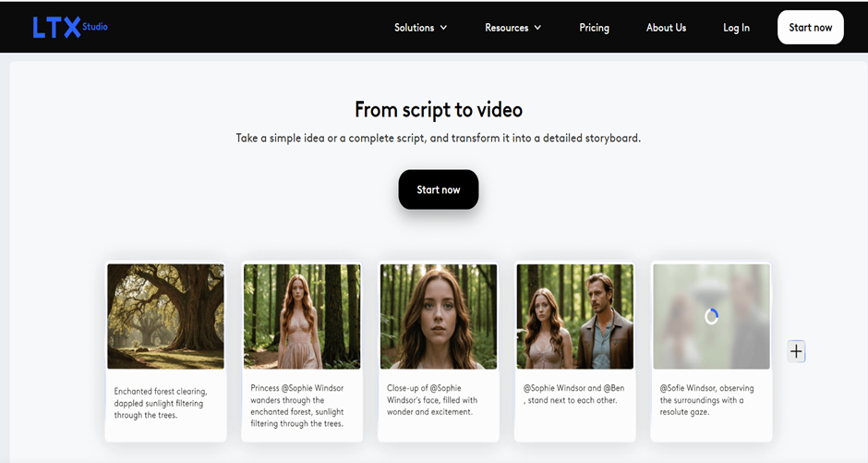Click the black Start now button under headline

[439, 189]
